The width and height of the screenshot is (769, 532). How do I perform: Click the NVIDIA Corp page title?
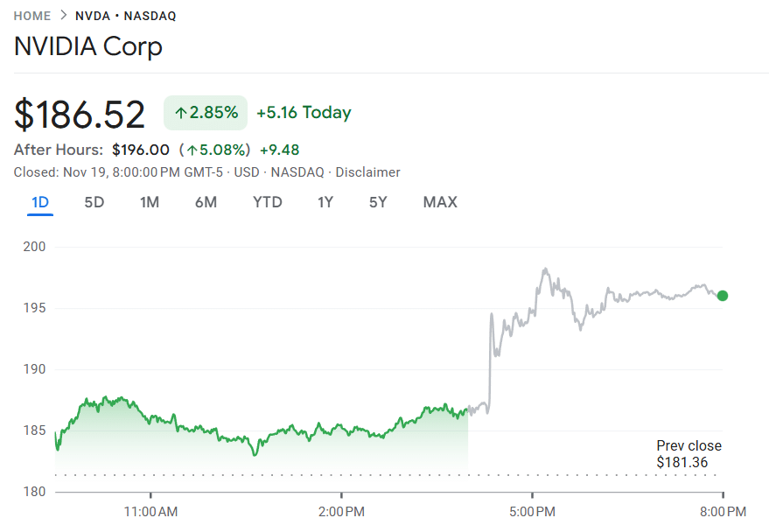pos(87,46)
